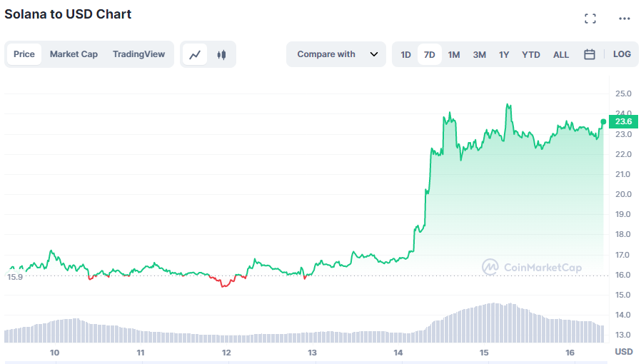Show ALL price history

click(561, 54)
